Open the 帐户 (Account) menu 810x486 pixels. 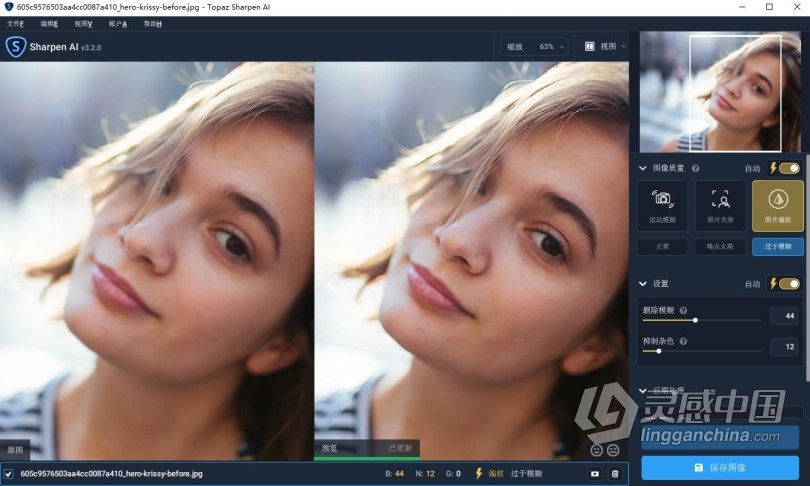[x=118, y=24]
